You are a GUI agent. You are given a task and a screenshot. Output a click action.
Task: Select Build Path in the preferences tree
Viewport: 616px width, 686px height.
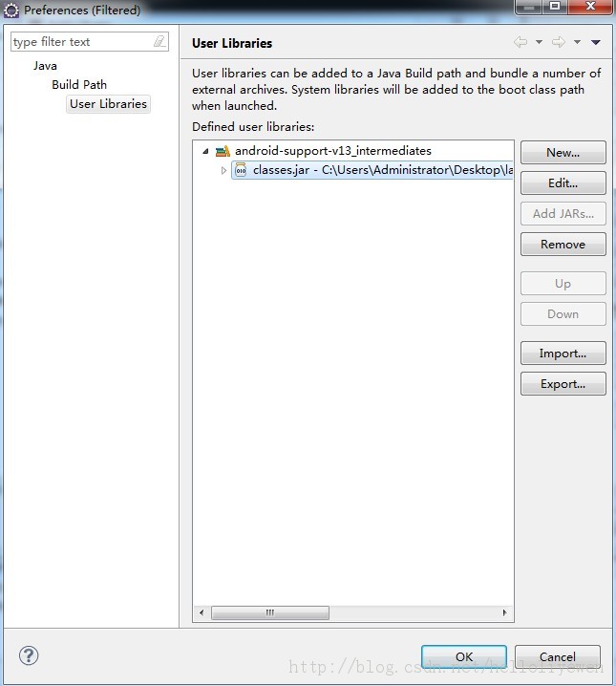pyautogui.click(x=79, y=84)
